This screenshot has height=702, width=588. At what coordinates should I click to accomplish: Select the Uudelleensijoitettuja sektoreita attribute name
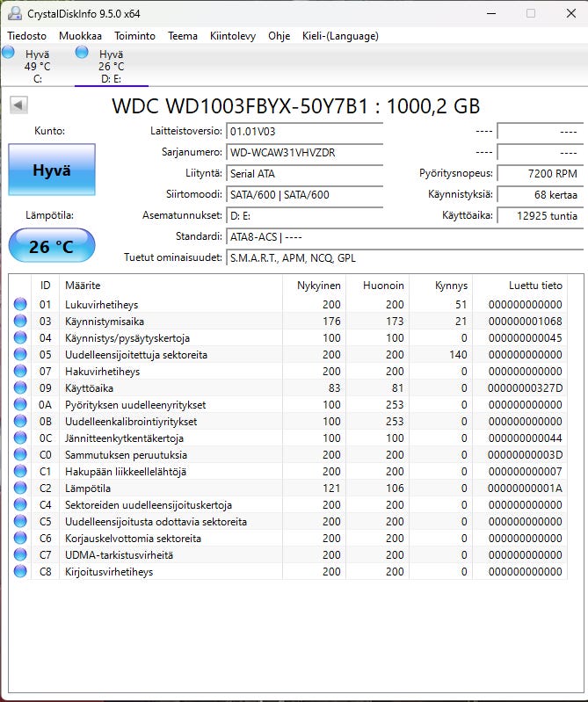(x=136, y=355)
